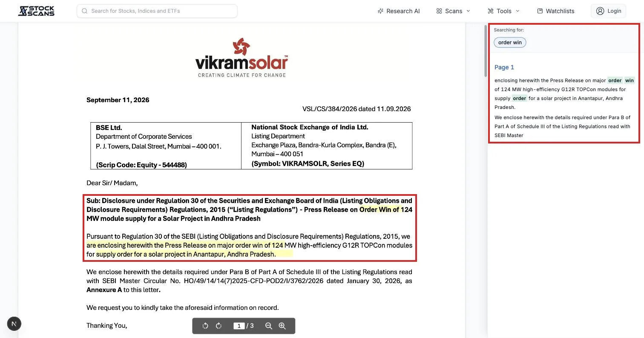Screen dimensions: 644x338
Task: Expand the Scans dropdown chevron
Action: (x=468, y=11)
